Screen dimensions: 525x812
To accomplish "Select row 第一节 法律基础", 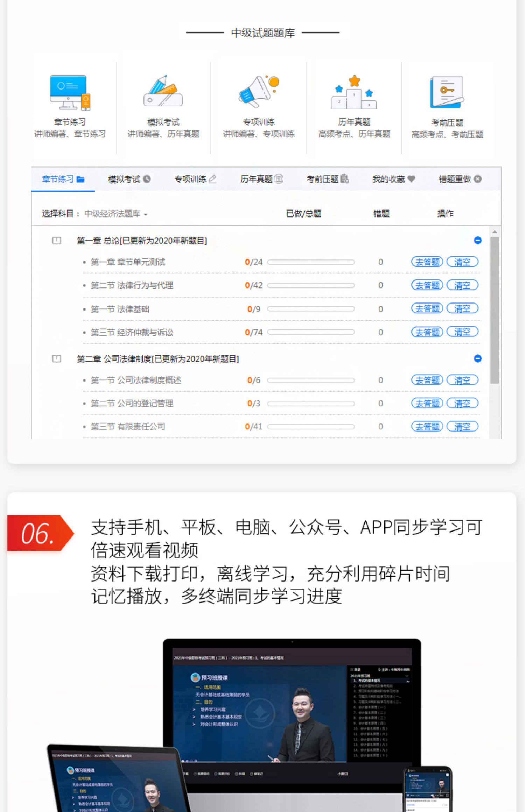I will pyautogui.click(x=281, y=309).
